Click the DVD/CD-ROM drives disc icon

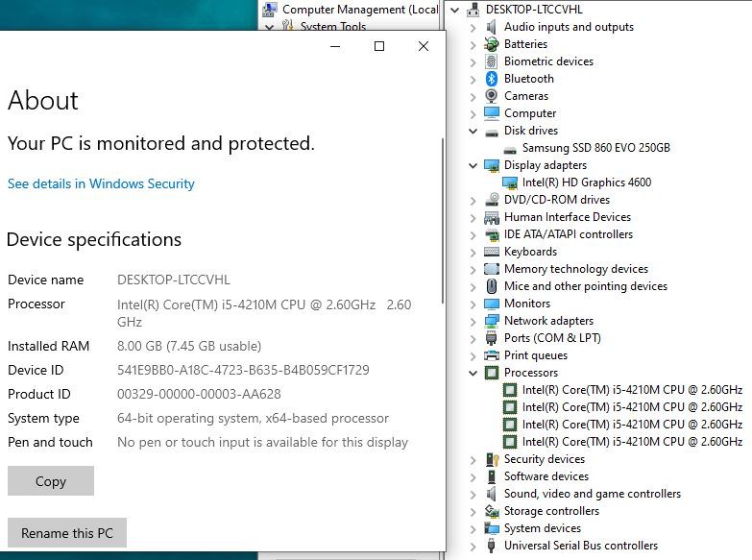click(x=492, y=200)
